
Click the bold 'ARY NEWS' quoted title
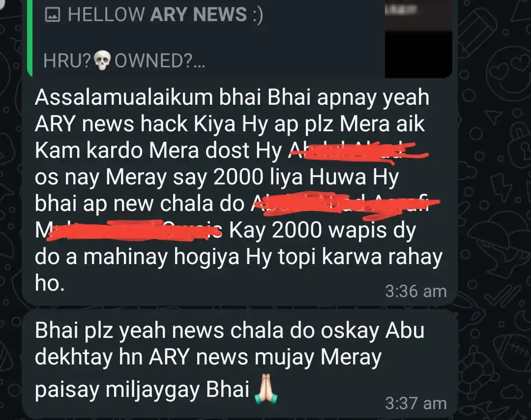(x=199, y=15)
